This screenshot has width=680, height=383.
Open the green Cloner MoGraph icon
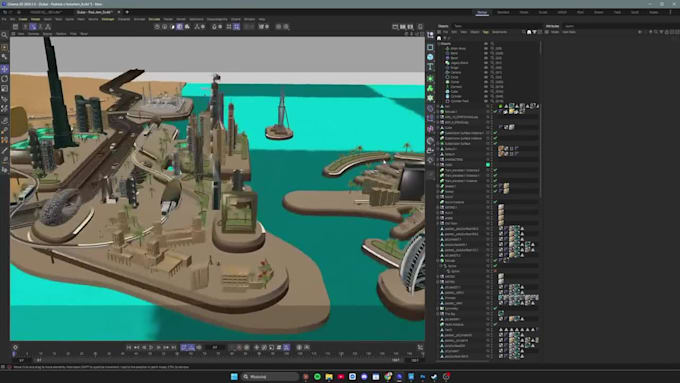pos(430,88)
